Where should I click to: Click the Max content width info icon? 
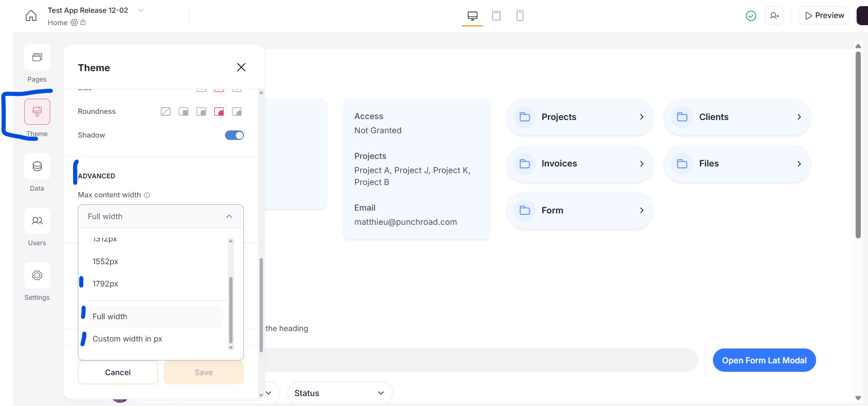pos(147,195)
